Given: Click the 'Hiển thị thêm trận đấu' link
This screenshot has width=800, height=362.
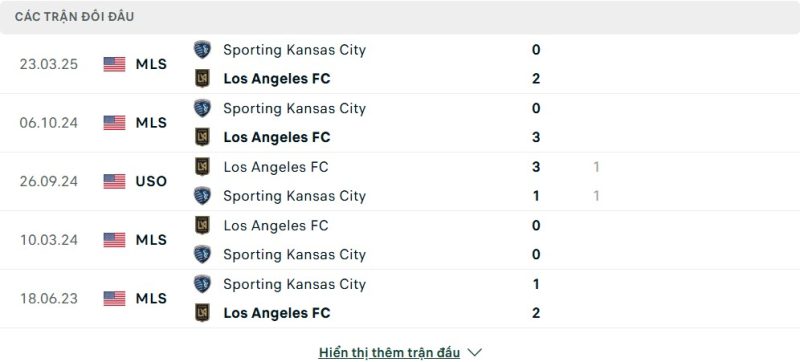Looking at the screenshot, I should point(389,352).
